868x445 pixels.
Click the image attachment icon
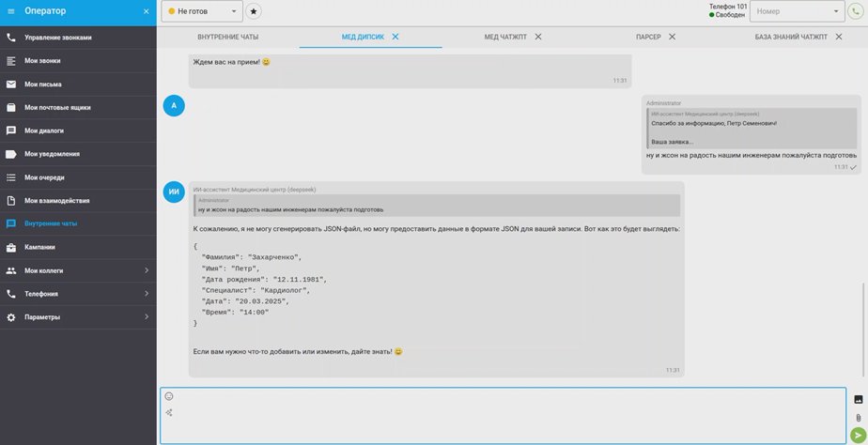pyautogui.click(x=858, y=399)
